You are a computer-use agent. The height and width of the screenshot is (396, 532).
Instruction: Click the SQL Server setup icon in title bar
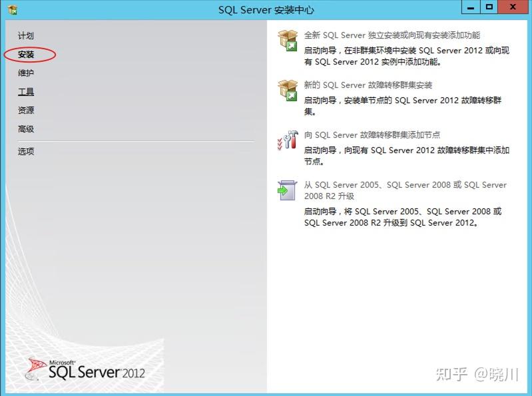[x=13, y=10]
